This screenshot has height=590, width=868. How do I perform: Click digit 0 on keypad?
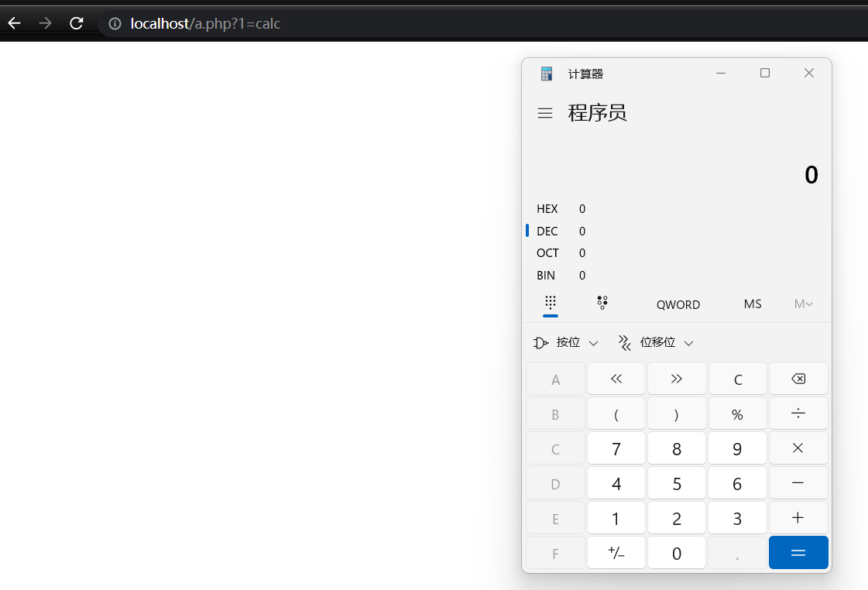tap(677, 552)
